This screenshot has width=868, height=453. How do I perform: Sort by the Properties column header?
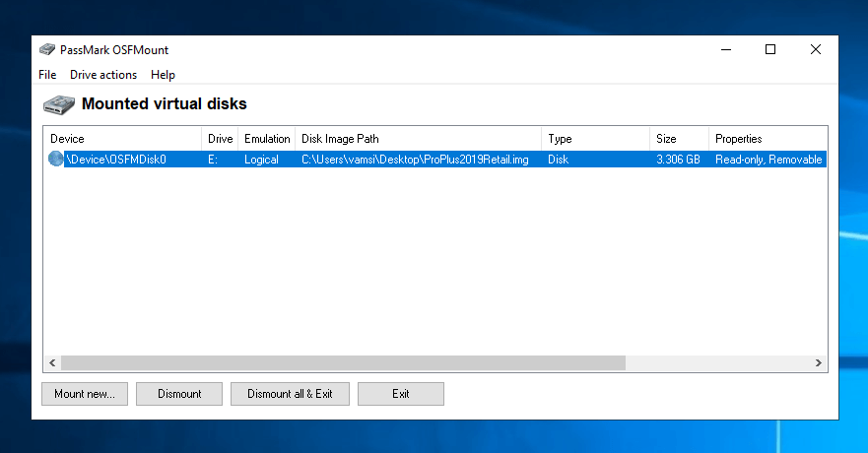768,138
